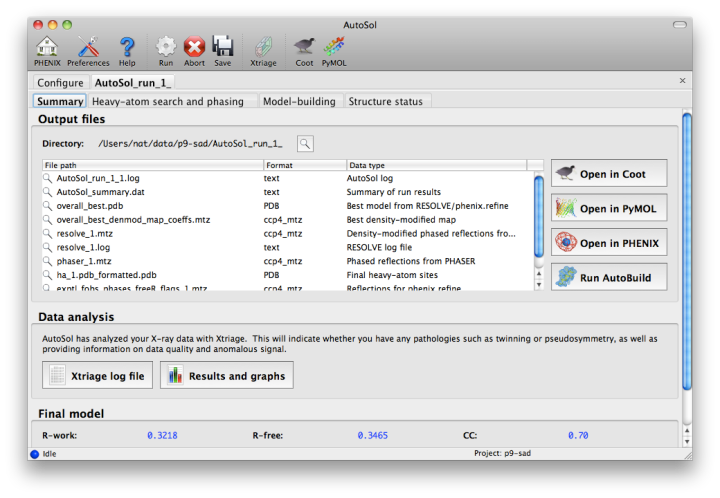Select the Model-building tab
Screen dimensions: 720x498
coord(300,101)
